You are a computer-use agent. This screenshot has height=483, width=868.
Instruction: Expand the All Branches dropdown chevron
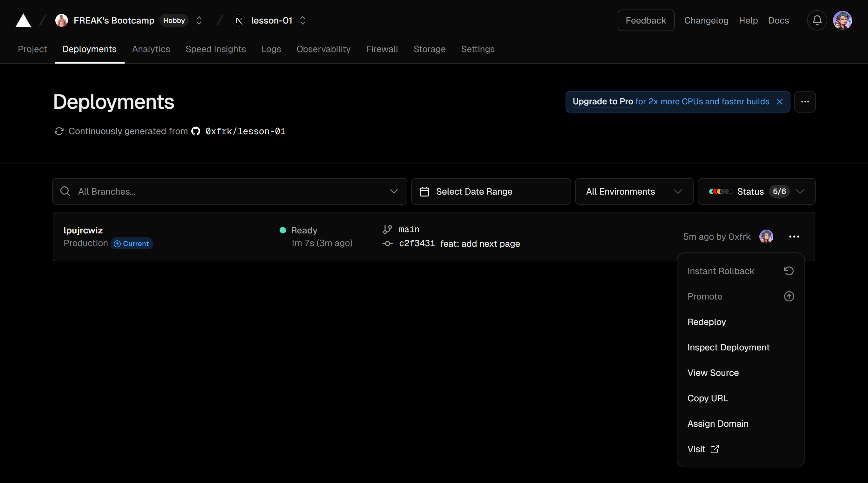pos(394,192)
